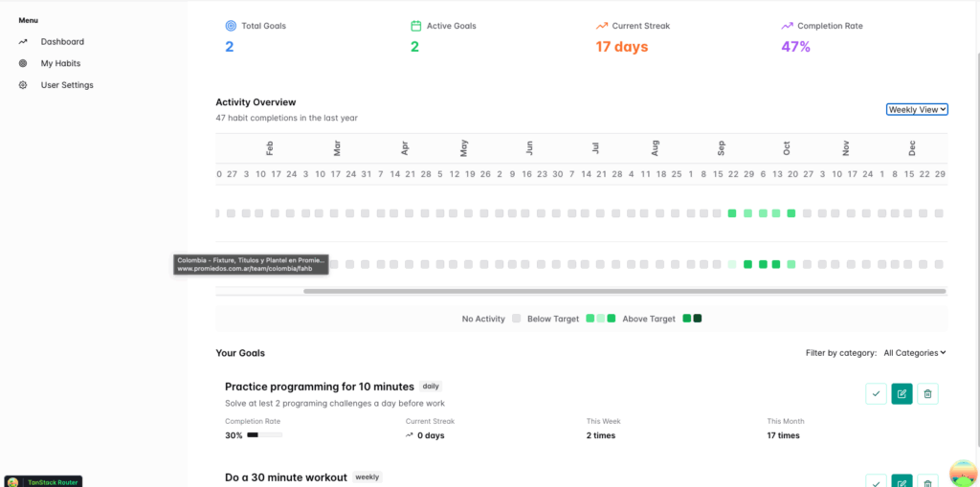Delete the Practice programming goal
Image resolution: width=980 pixels, height=487 pixels.
pos(927,393)
